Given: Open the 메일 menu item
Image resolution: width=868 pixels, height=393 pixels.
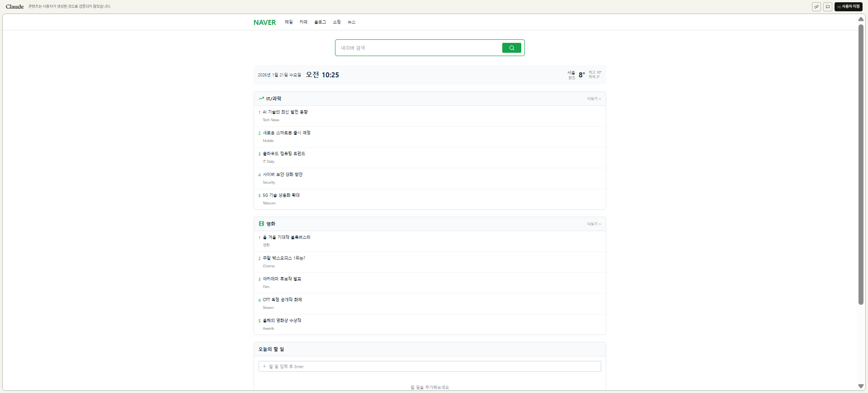Looking at the screenshot, I should pyautogui.click(x=289, y=22).
